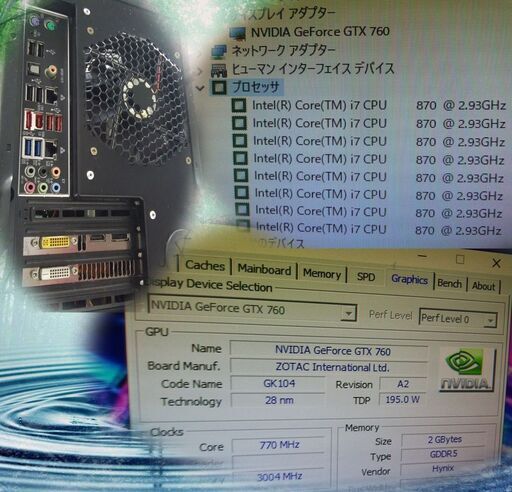
Task: Click the ZOTAC International Ltd. field
Action: tap(329, 367)
